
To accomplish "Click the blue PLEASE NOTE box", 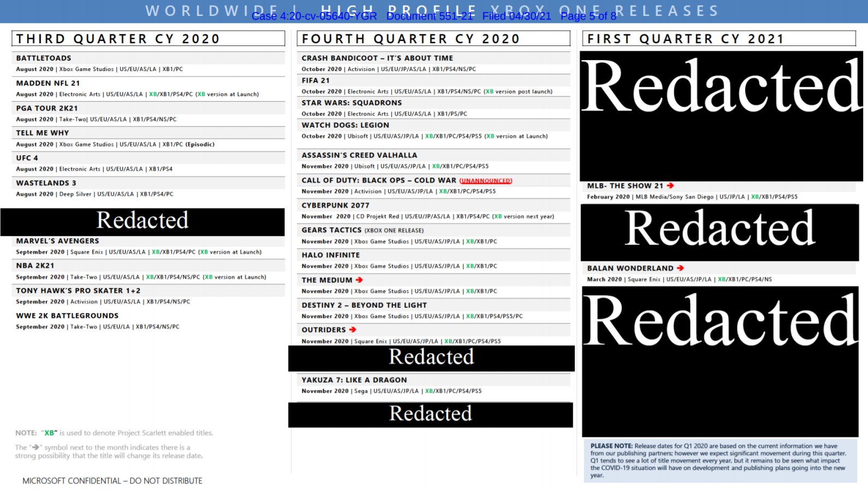I will coord(720,461).
